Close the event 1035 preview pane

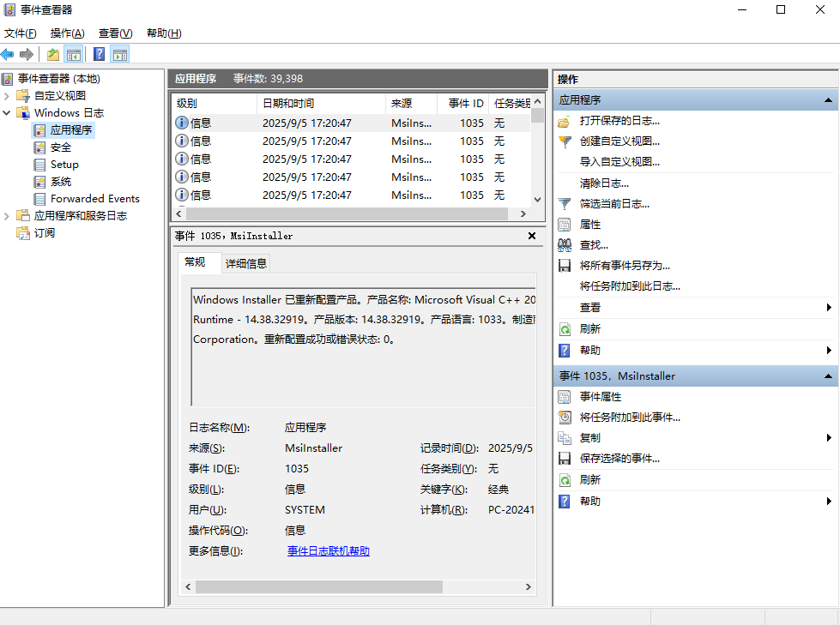[x=532, y=236]
